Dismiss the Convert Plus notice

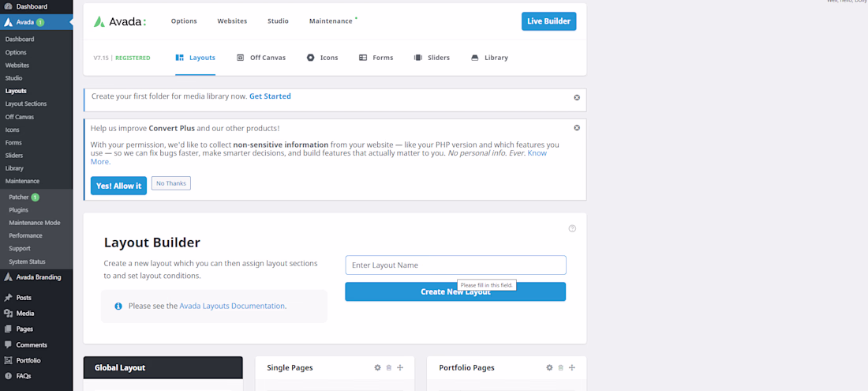(x=577, y=128)
